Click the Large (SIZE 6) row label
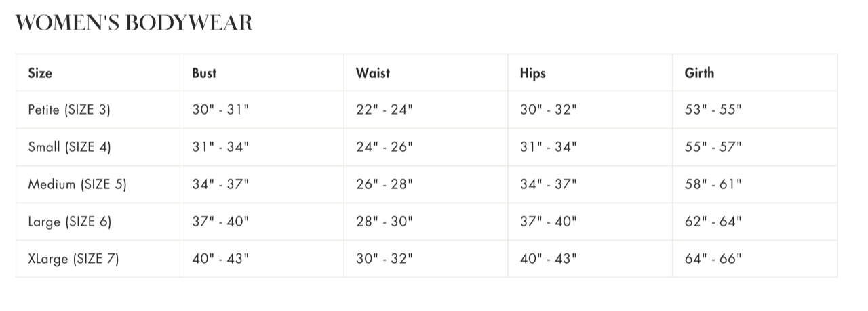868x311 pixels. pos(70,222)
